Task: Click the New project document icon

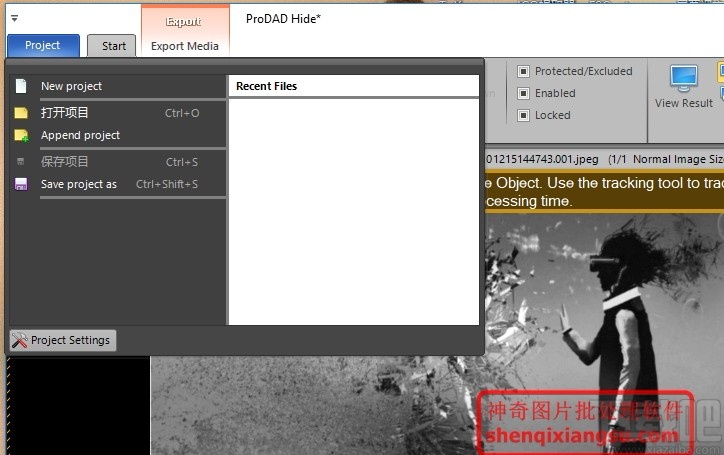Action: pyautogui.click(x=21, y=86)
